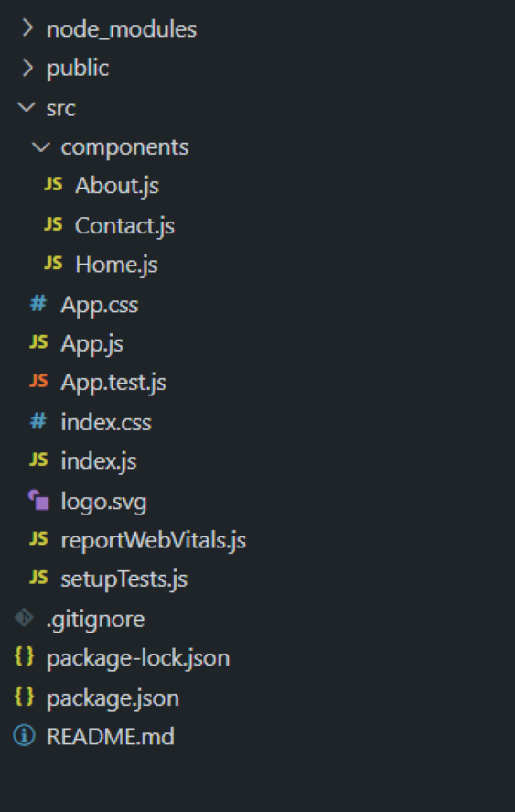Open the Home.js file

click(116, 265)
